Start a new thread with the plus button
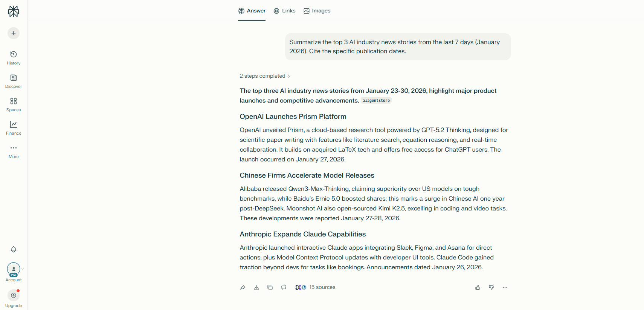 14,33
